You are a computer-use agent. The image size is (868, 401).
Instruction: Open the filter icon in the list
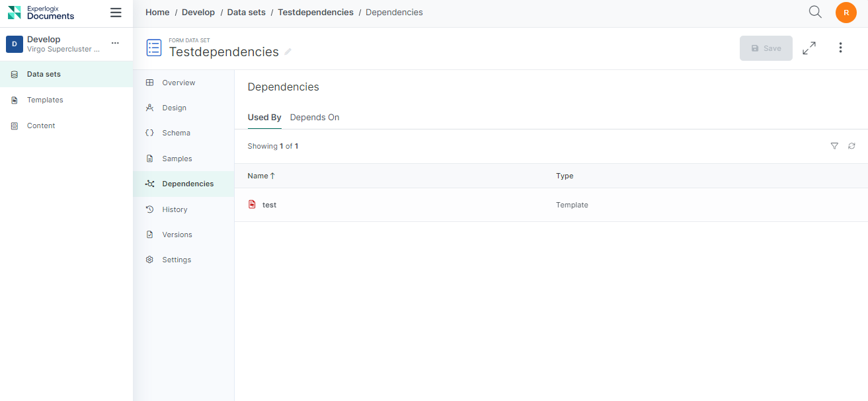coord(834,146)
